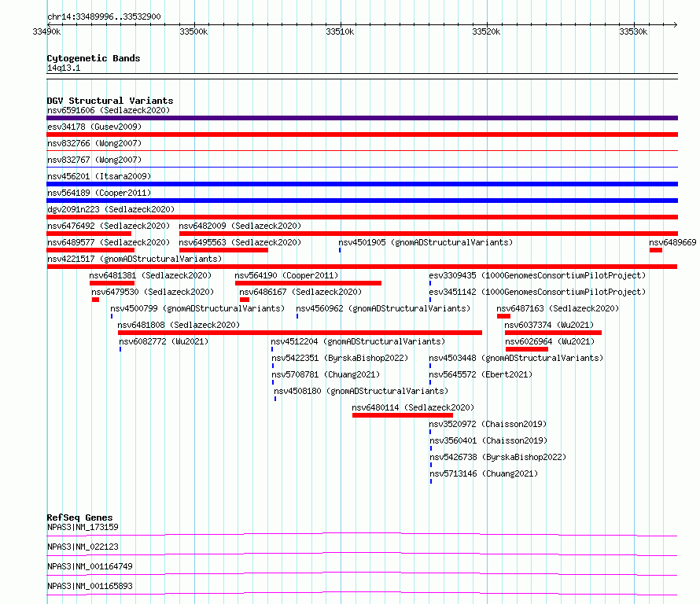Select the nsv5708781 (Chuang2021) label
Viewport: 700px width, 604px height.
tap(326, 374)
